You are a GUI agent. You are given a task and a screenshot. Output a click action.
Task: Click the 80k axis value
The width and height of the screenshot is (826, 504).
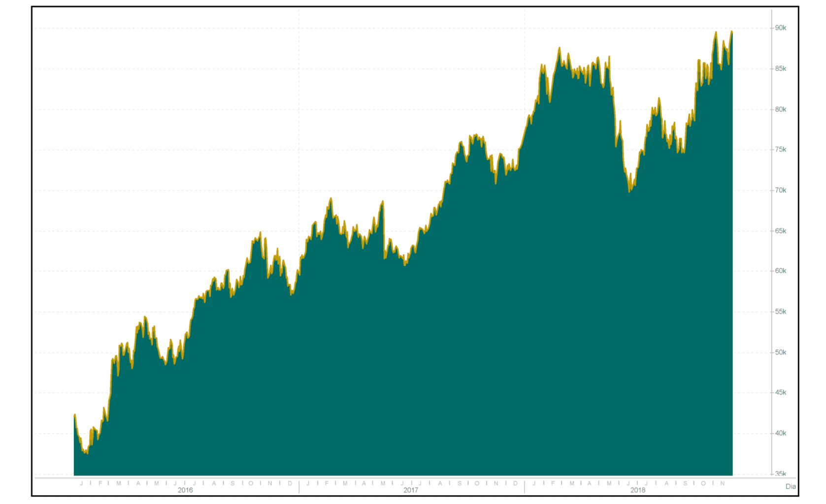(x=781, y=110)
